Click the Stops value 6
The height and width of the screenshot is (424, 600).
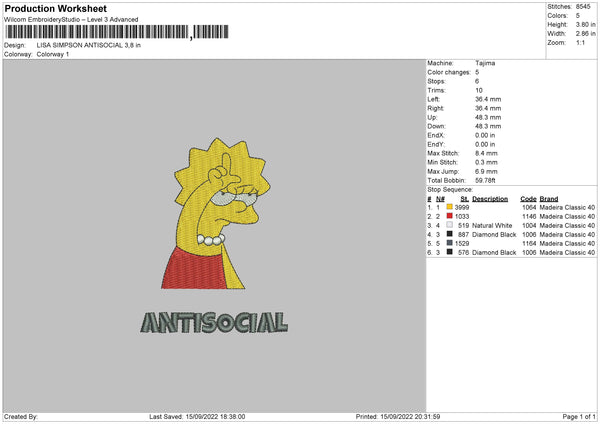coord(477,81)
